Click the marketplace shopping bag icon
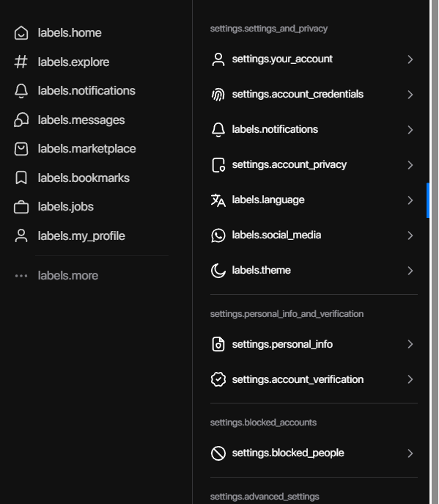Screen dimensions: 439x504 (21, 149)
